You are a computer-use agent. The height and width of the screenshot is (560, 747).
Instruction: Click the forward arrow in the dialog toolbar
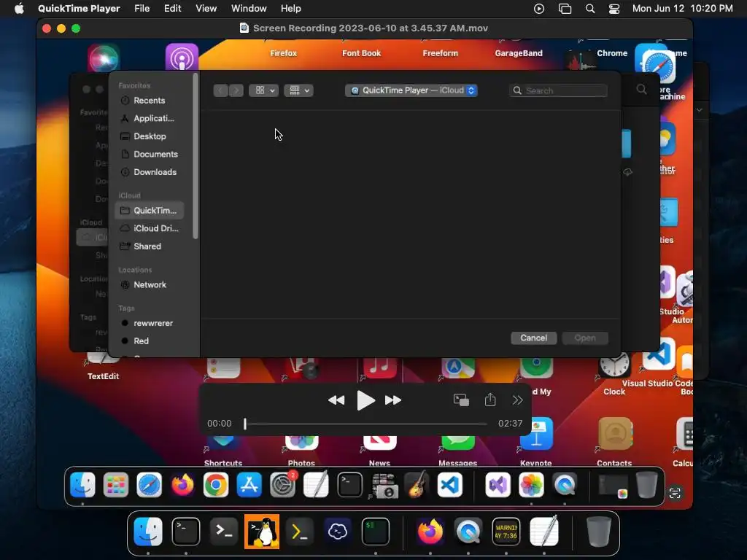tap(236, 90)
